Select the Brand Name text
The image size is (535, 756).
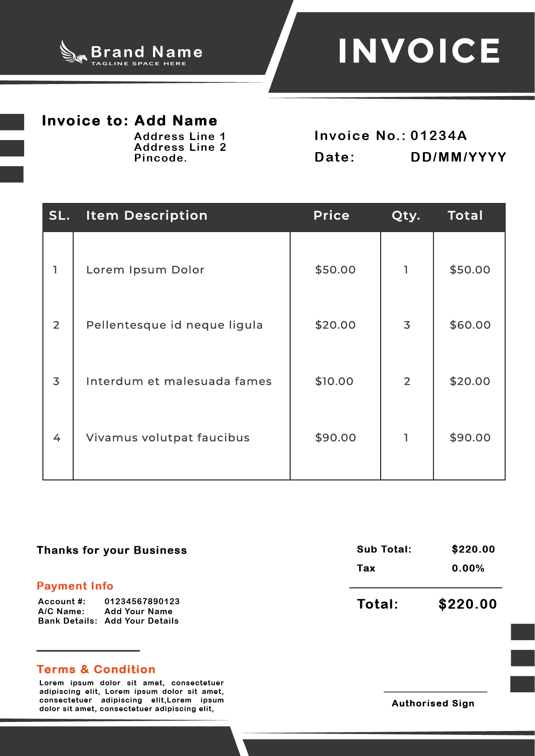pos(147,52)
